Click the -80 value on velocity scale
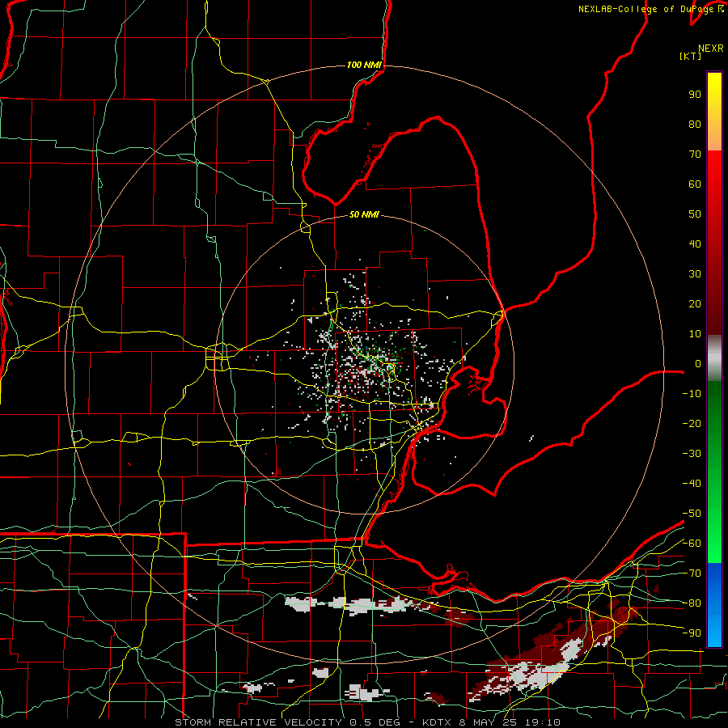Viewport: 728px width, 728px height. click(x=692, y=603)
